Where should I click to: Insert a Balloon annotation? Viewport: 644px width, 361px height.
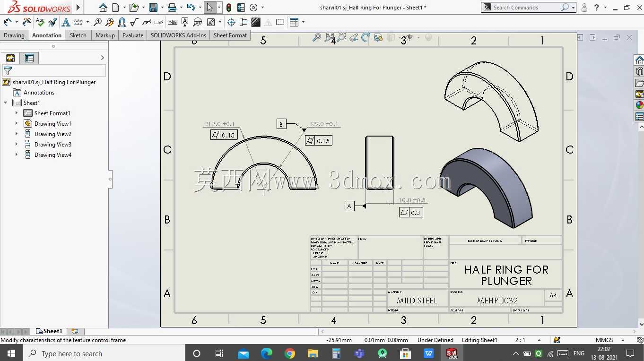[x=97, y=22]
